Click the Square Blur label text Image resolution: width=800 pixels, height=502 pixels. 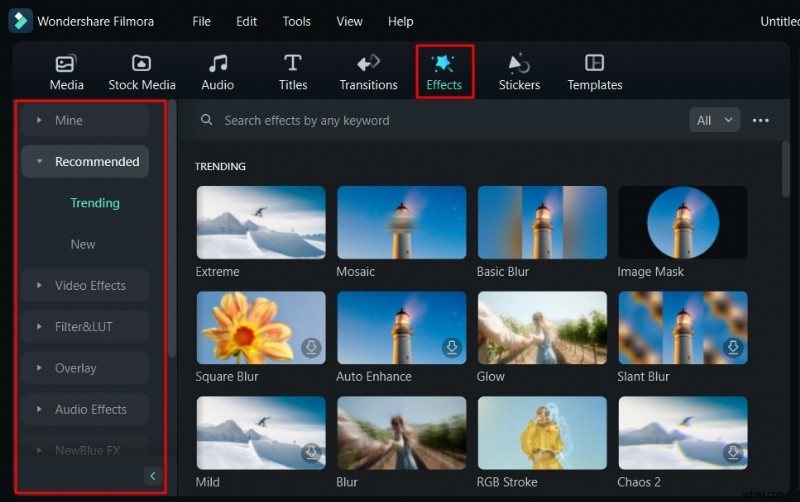click(227, 377)
